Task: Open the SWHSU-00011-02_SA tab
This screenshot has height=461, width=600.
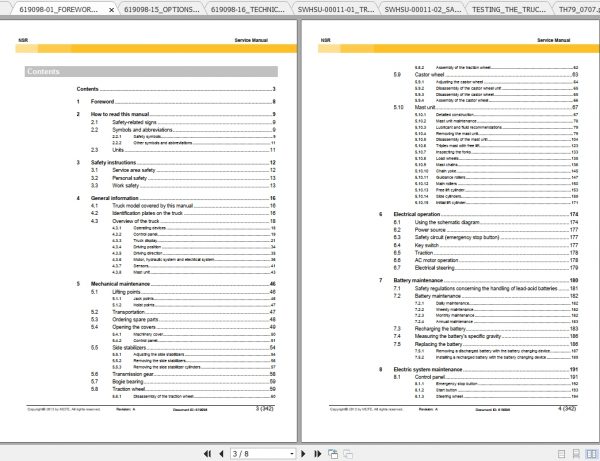Action: point(423,10)
